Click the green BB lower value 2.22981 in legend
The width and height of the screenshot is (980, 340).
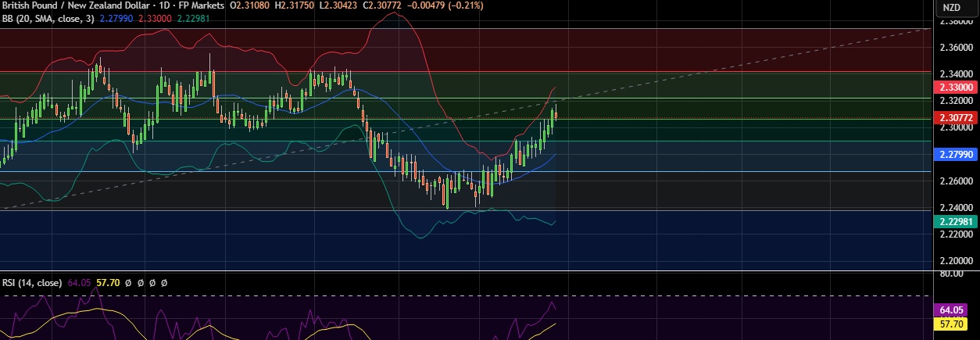pyautogui.click(x=195, y=18)
